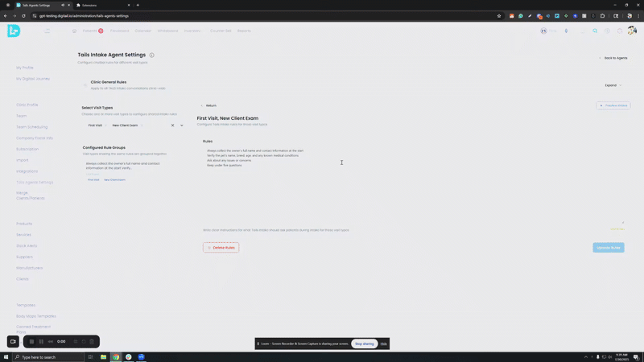Click inside the Rules text area
The width and height of the screenshot is (644, 362).
click(414, 185)
